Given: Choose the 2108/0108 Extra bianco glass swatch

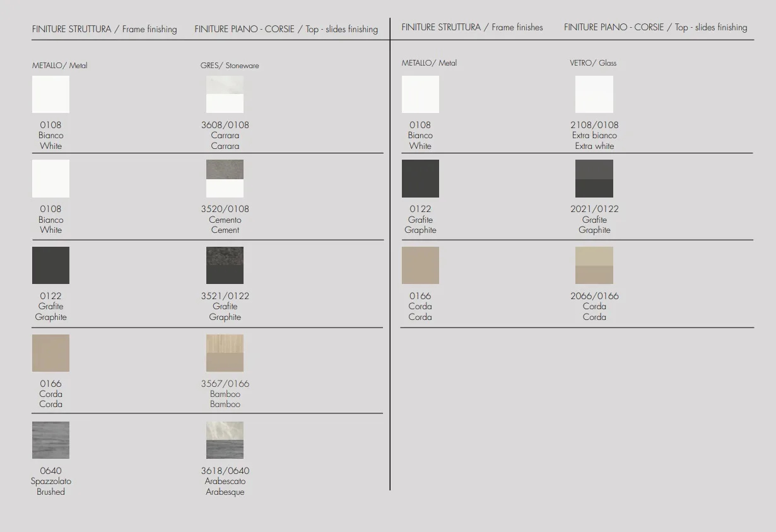Looking at the screenshot, I should click(x=594, y=94).
